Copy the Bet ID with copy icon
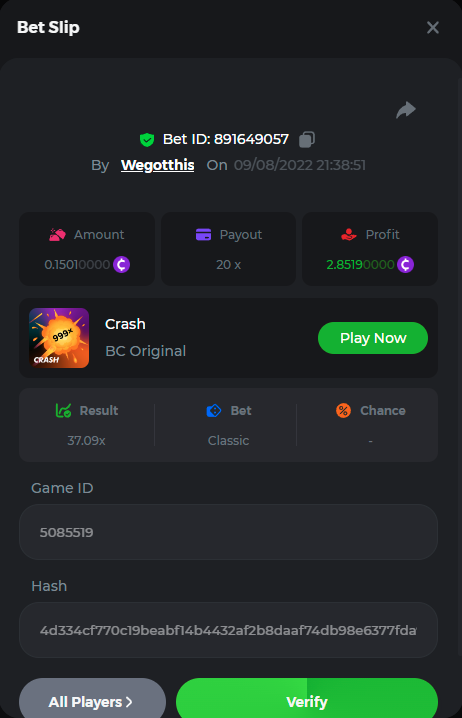The image size is (462, 718). [307, 139]
